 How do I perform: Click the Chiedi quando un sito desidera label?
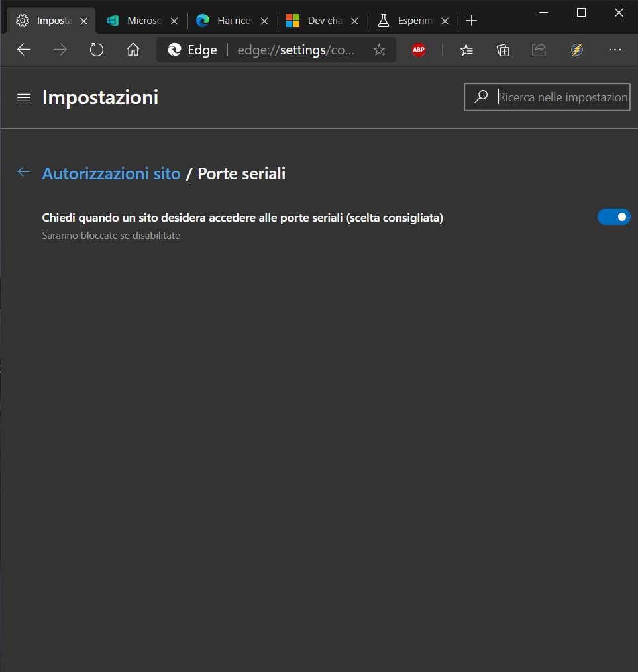[x=242, y=218]
